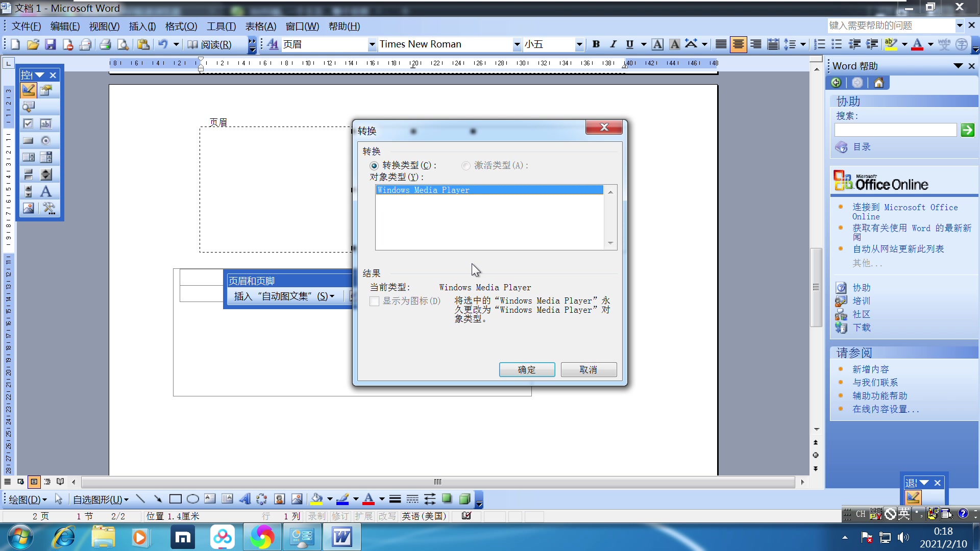980x551 pixels.
Task: Click the 确定 button in the dialog
Action: 527,369
